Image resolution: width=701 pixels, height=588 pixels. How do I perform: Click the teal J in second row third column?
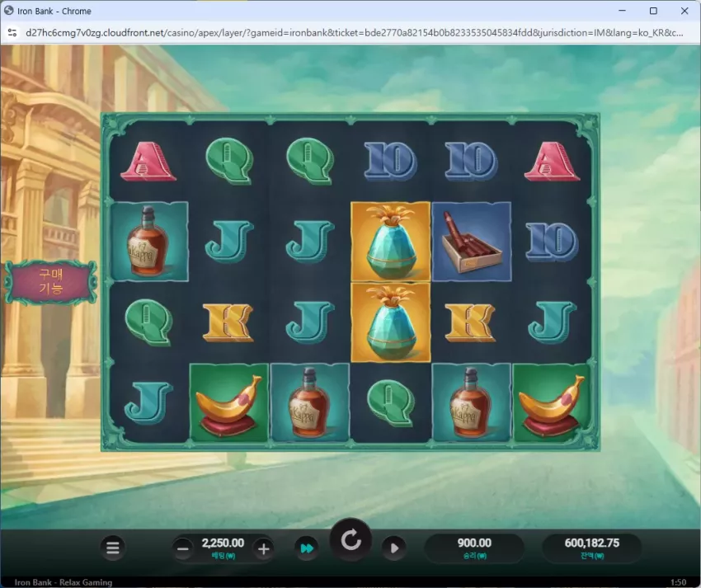[310, 242]
